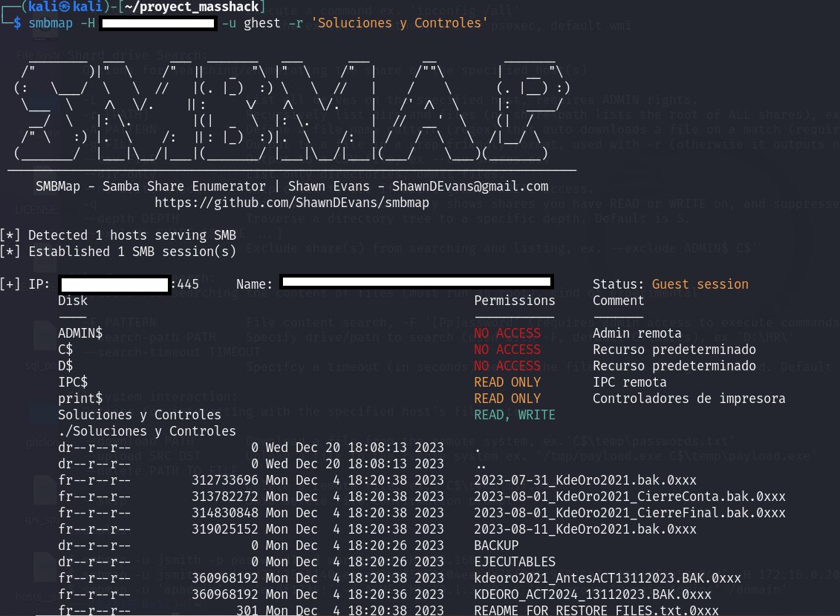Click 'Controladores de impresora' comment
Image resolution: width=840 pixels, height=616 pixels.
coord(689,399)
